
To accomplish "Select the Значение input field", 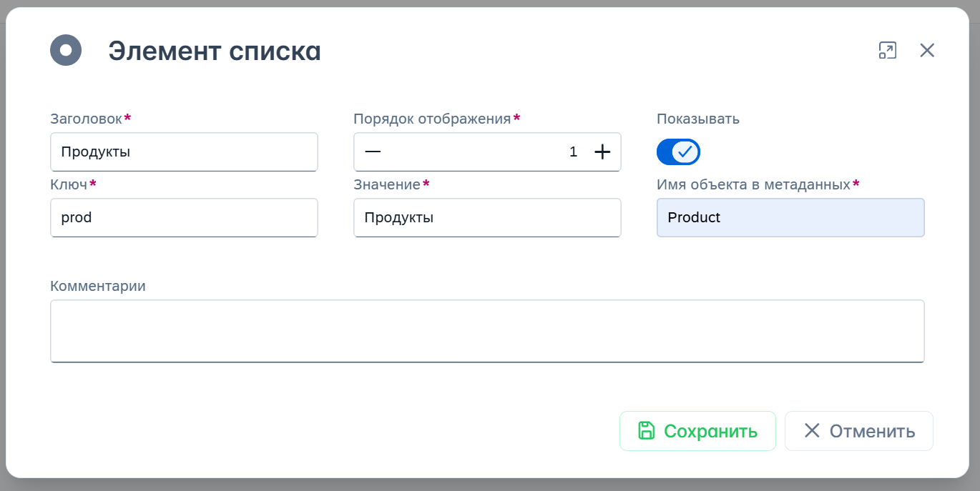I will [487, 217].
